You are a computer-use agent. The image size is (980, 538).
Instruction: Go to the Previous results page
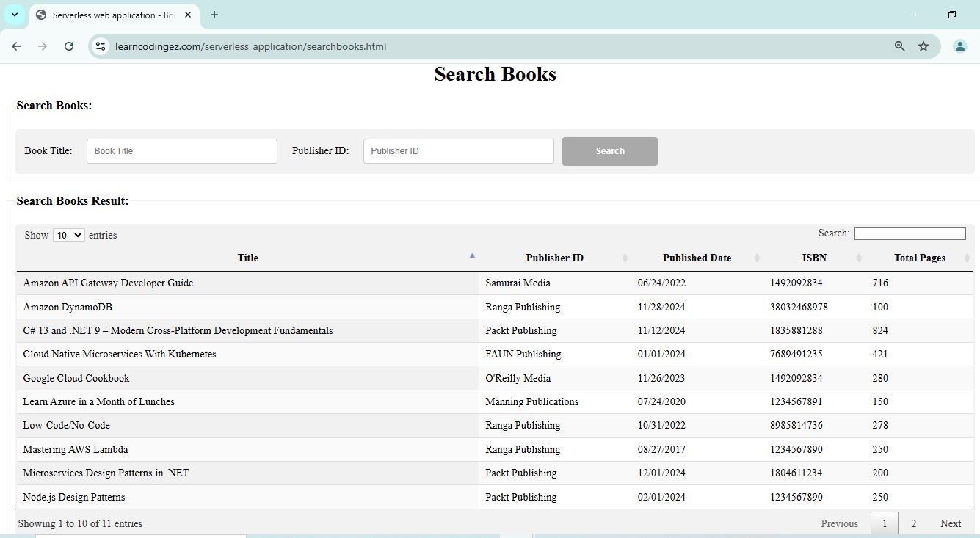(839, 523)
